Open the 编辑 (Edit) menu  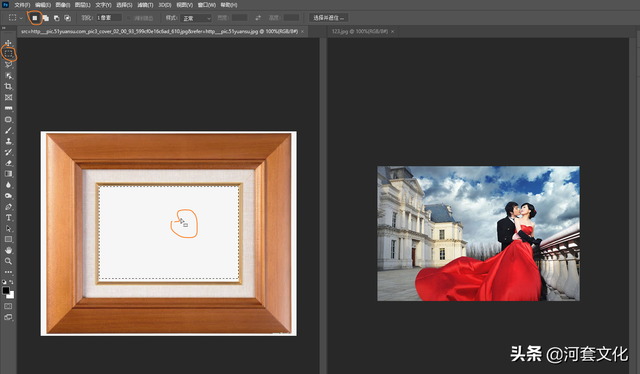[x=43, y=5]
